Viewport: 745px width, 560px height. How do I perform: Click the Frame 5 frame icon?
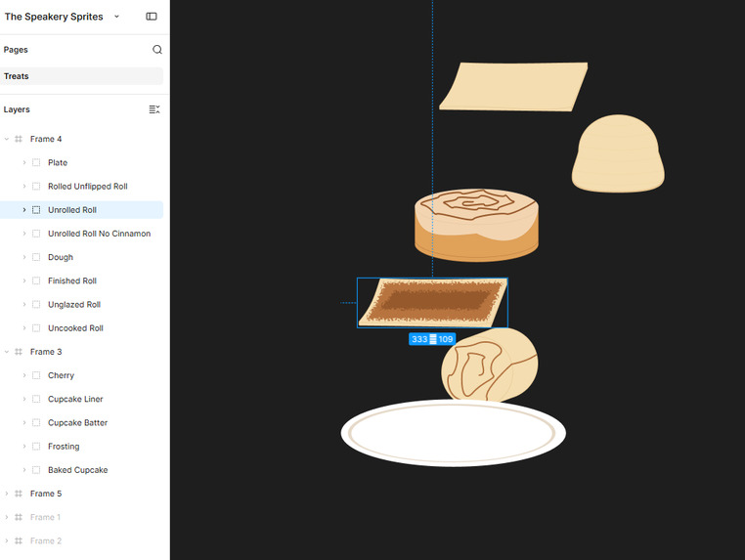pyautogui.click(x=19, y=494)
